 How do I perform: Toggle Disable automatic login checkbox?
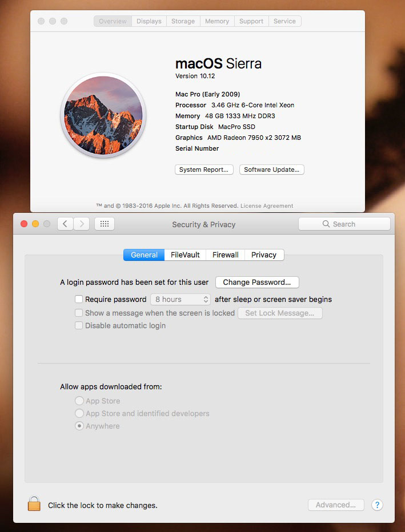point(79,325)
